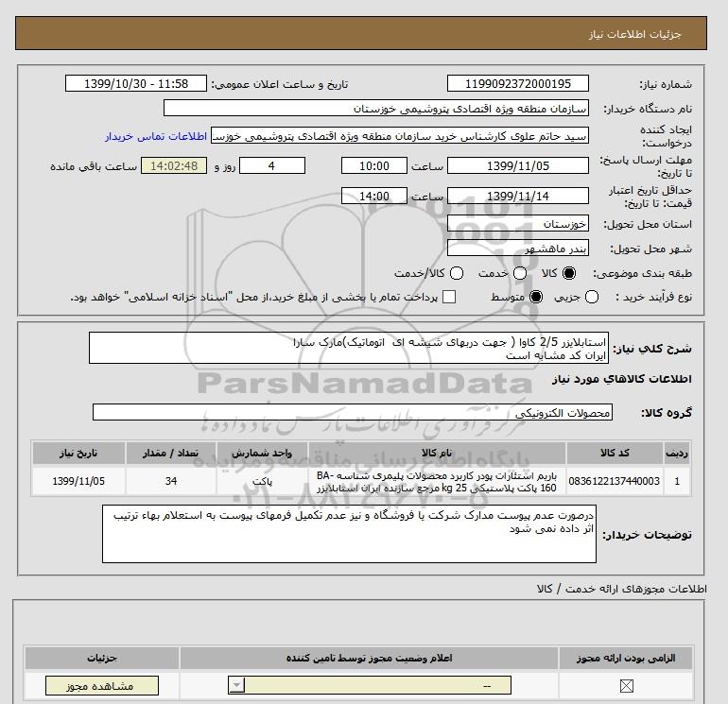The height and width of the screenshot is (704, 728).
Task: Click response deadline time 10:00 field
Action: 374,165
